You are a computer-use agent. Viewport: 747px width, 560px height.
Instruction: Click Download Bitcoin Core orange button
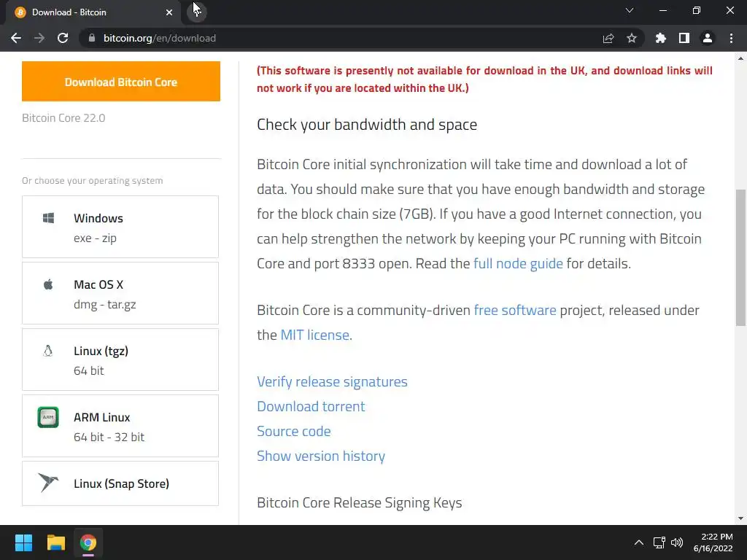pyautogui.click(x=121, y=82)
